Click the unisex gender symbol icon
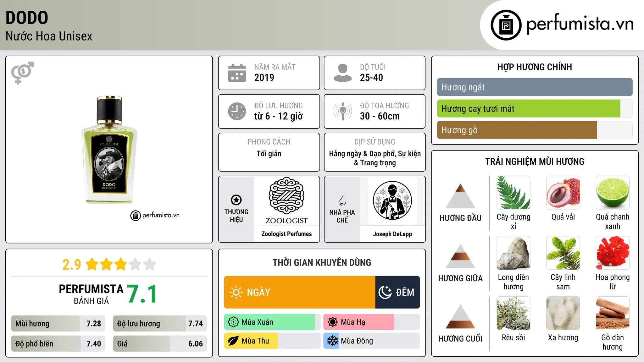 [22, 73]
